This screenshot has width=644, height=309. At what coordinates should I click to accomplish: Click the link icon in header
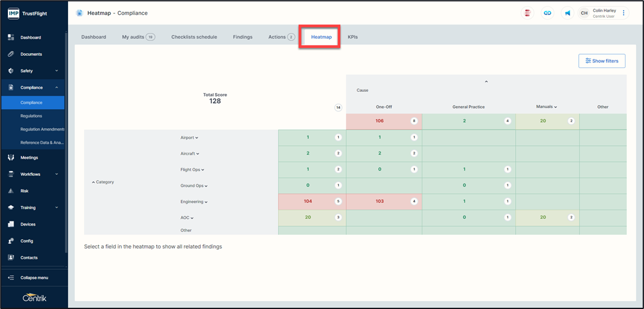[x=548, y=13]
